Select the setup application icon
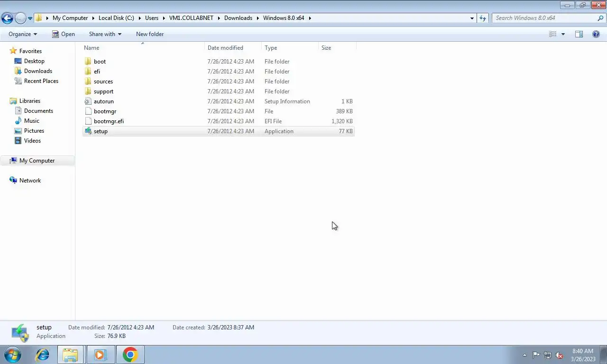Screen dimensions: 607x364 (x=88, y=131)
